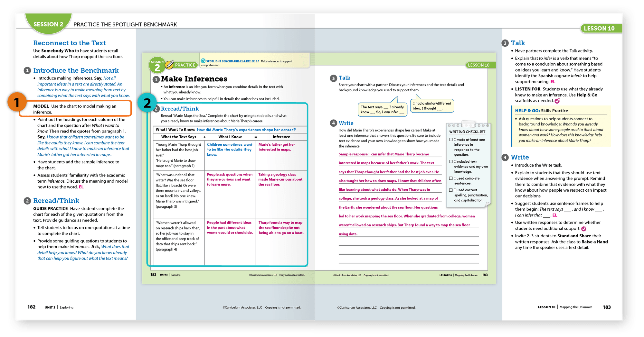Image resolution: width=644 pixels, height=337 pixels.
Task: Check 'I made at least one inference' box
Action: (451, 140)
